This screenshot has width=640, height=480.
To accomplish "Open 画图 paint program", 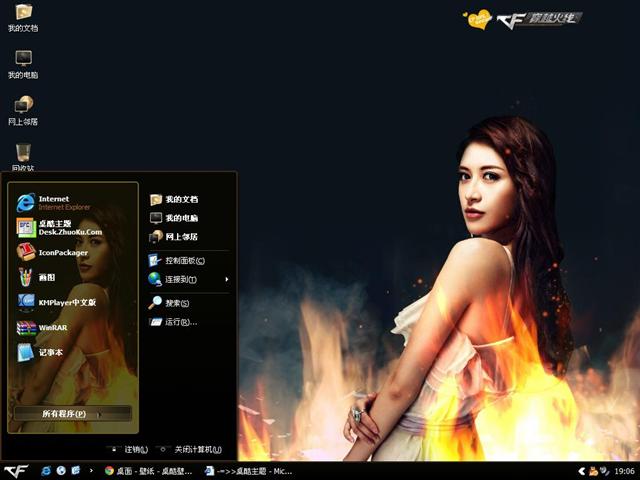I will [x=36, y=278].
